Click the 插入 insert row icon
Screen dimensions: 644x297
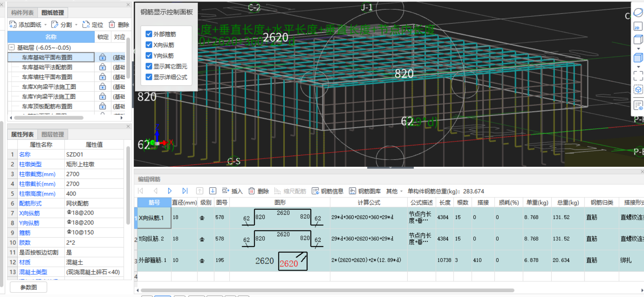tap(225, 191)
